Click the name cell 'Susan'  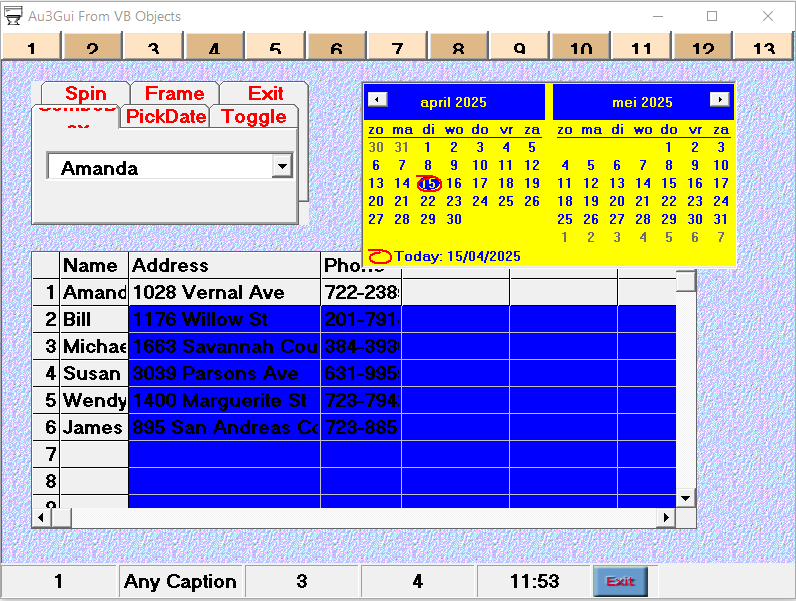(94, 373)
